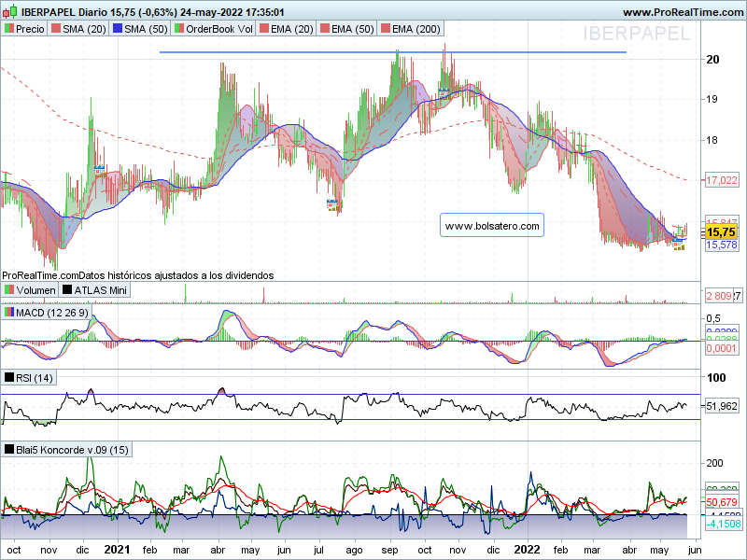The width and height of the screenshot is (747, 560).
Task: Click the calendar event icon at July 2021 low
Action: pyautogui.click(x=332, y=205)
